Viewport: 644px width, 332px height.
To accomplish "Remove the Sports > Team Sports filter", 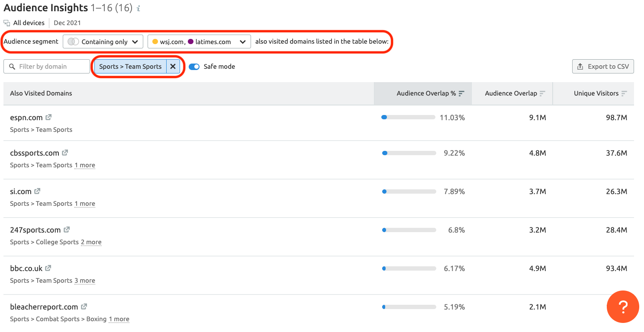I will point(173,67).
